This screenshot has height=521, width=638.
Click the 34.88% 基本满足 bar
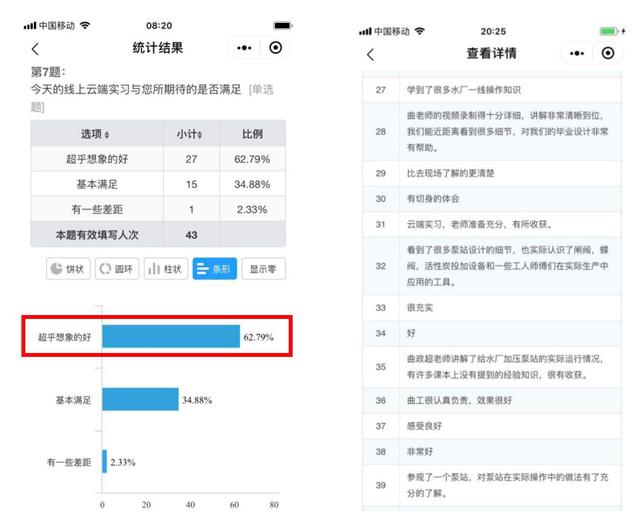pos(140,399)
